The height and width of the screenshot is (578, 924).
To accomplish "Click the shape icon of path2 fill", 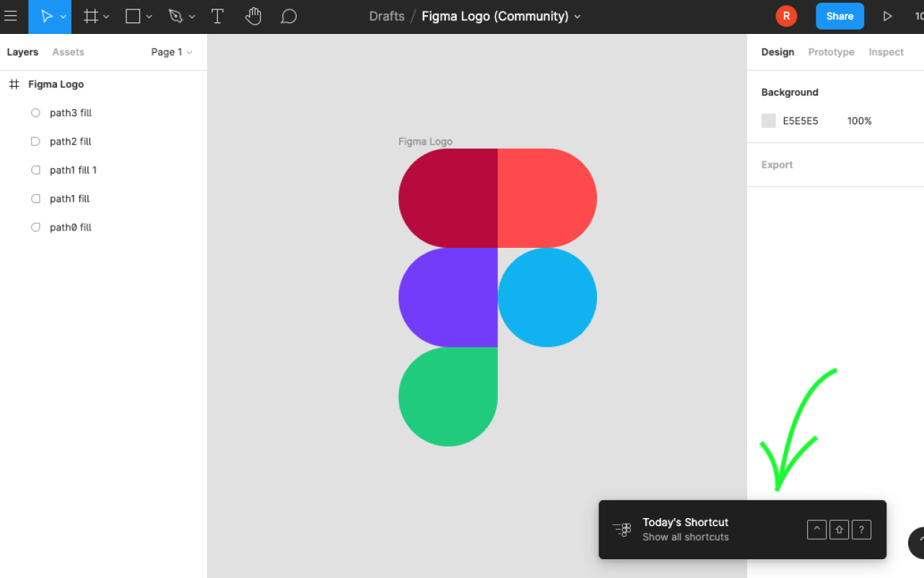I will [35, 142].
